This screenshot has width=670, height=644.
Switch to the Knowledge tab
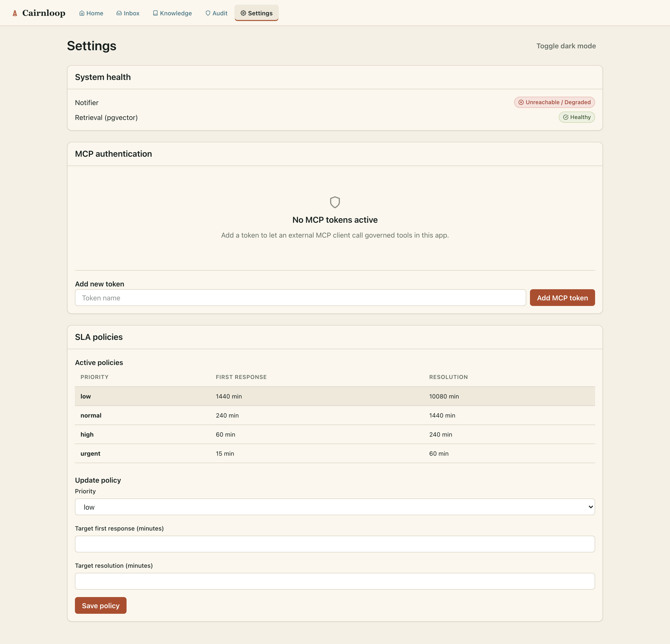pyautogui.click(x=172, y=13)
